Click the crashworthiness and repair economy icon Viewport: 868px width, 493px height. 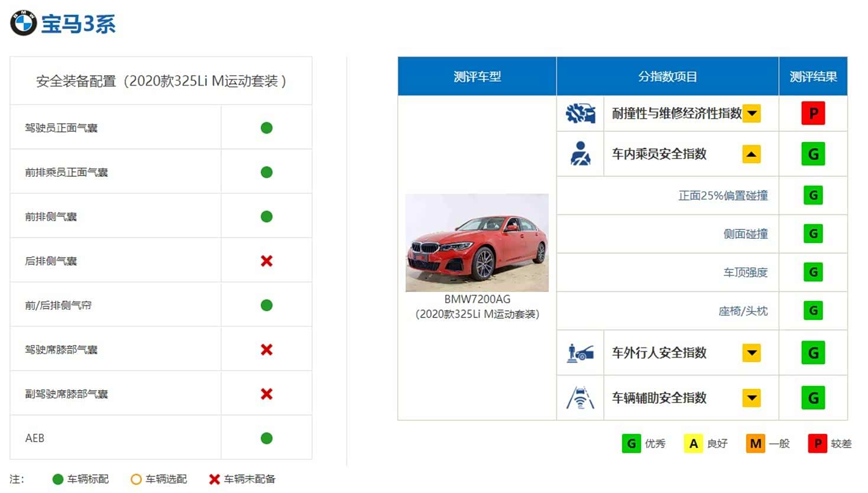580,113
